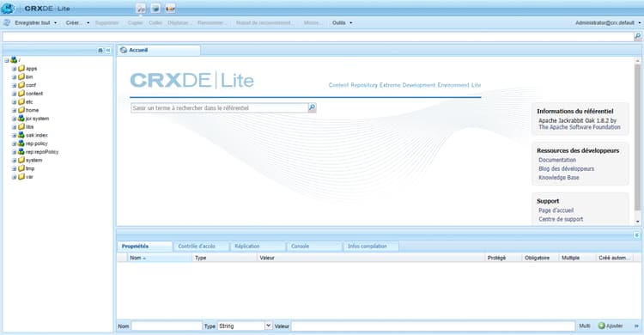Collapse the properties panel with its corner icon
Viewport: 644px width, 335px height.
(636, 235)
